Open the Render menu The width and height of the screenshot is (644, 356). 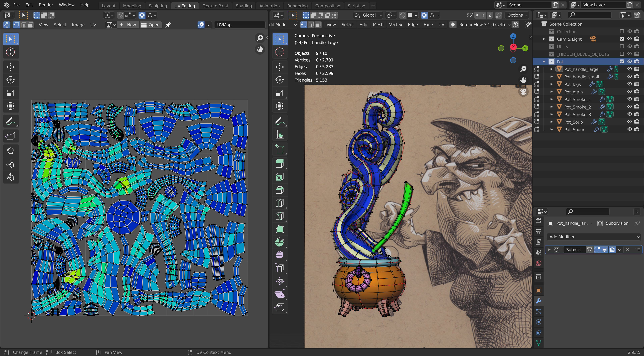tap(46, 5)
